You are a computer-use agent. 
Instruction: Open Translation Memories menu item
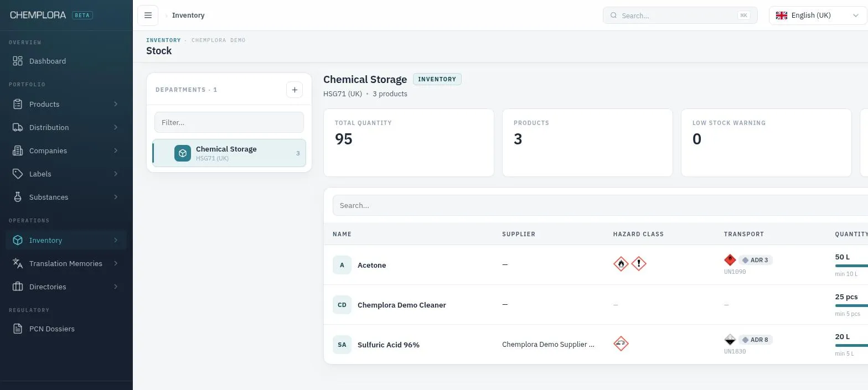coord(66,263)
